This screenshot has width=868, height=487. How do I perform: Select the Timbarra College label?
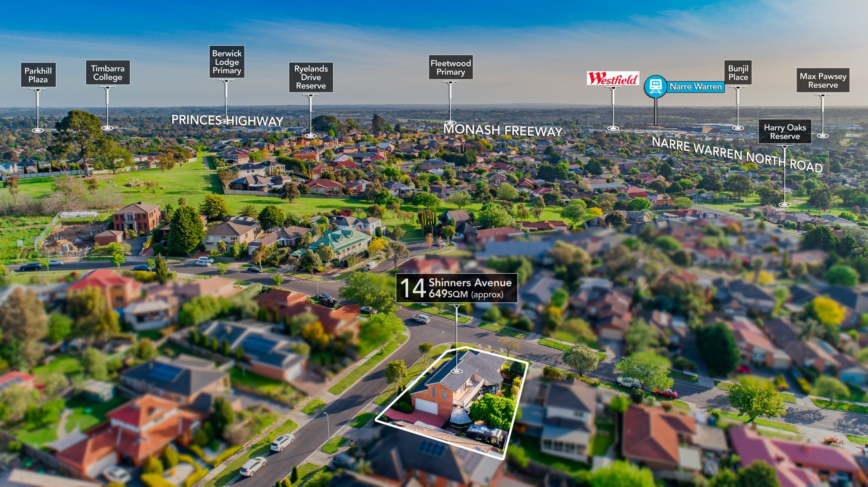108,73
